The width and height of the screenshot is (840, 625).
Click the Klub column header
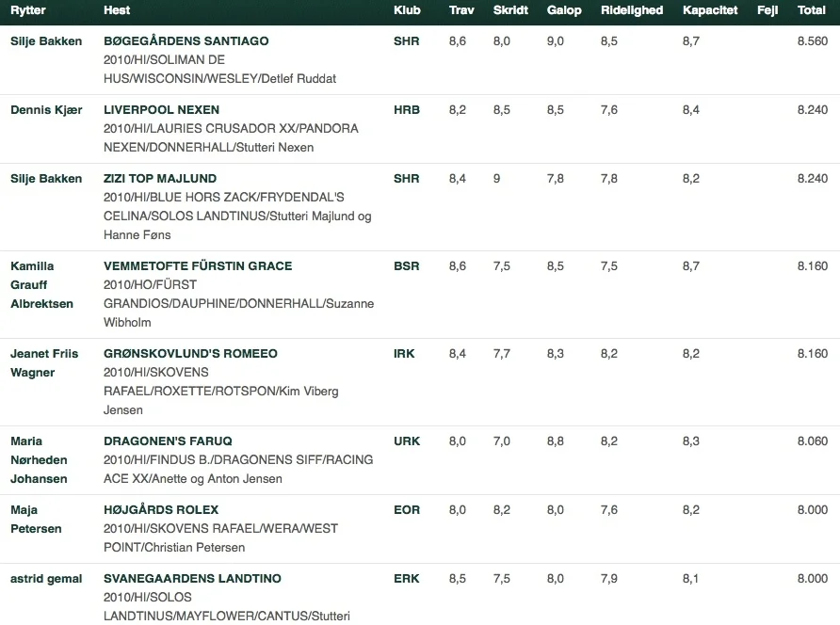[x=407, y=10]
